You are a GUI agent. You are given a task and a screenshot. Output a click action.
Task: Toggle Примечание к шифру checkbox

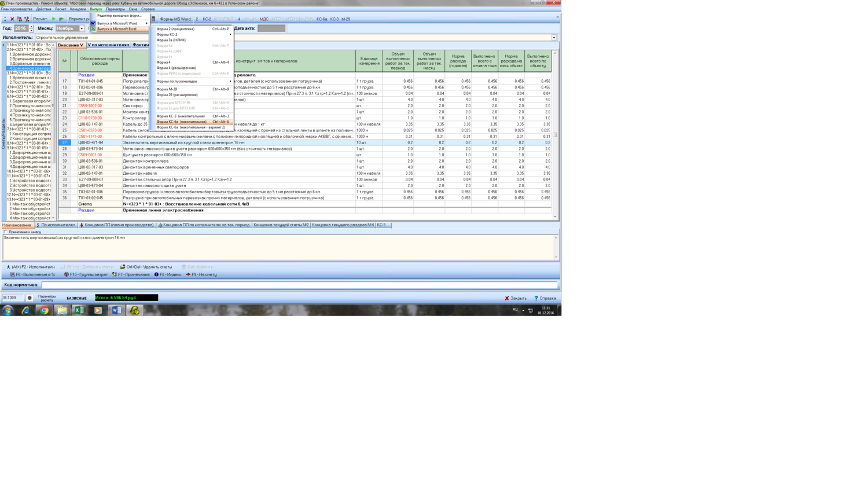point(6,232)
